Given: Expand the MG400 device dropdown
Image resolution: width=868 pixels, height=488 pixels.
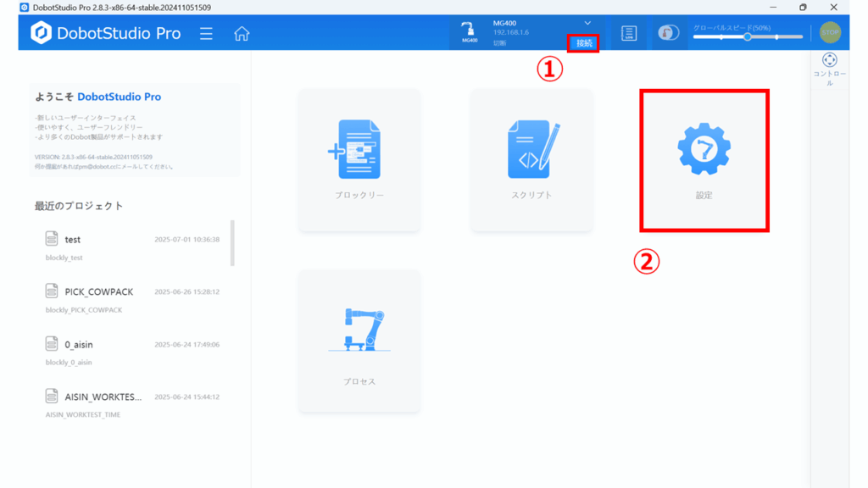Looking at the screenshot, I should 587,23.
